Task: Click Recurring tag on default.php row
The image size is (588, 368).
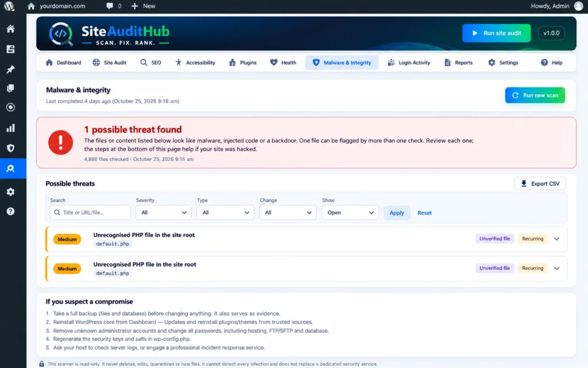Action: (532, 268)
